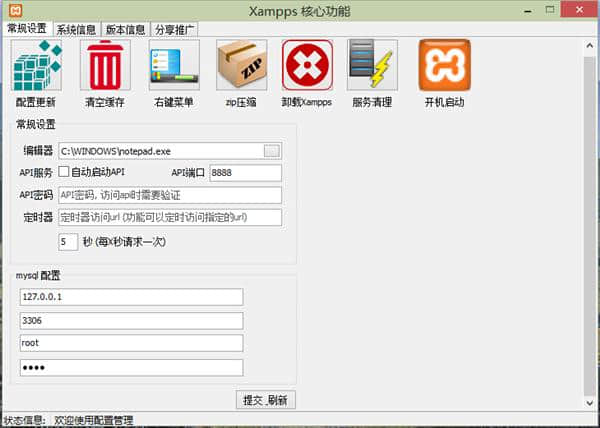
Task: Click the API端口 field showing 8888
Action: pyautogui.click(x=246, y=173)
